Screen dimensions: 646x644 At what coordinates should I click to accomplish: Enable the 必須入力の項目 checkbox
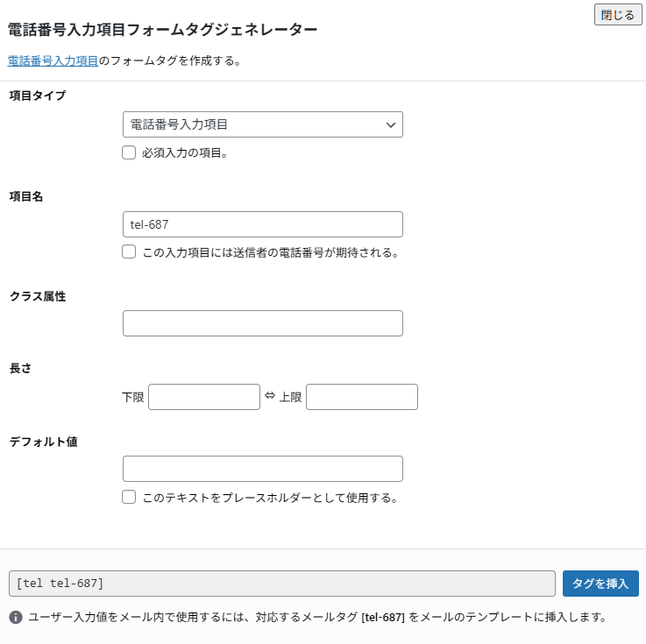(129, 152)
